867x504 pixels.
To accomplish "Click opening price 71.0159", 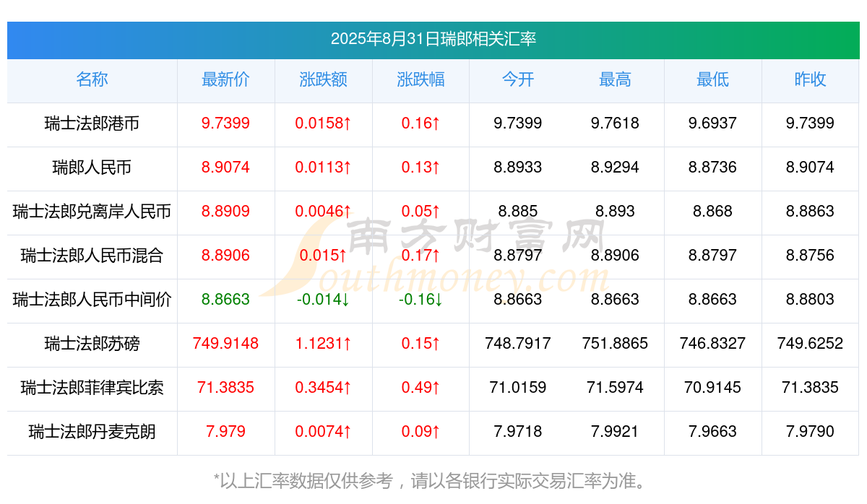I will tap(518, 388).
